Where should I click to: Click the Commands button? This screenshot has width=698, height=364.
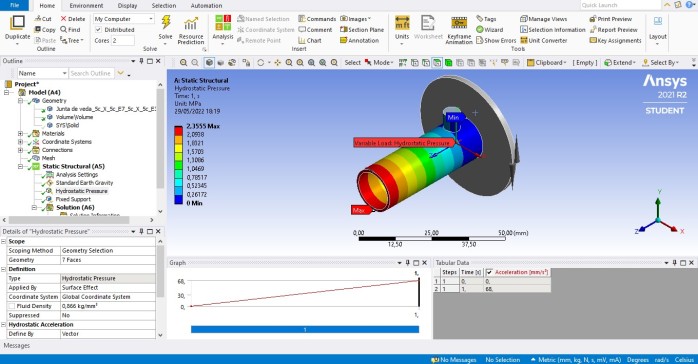pyautogui.click(x=317, y=19)
